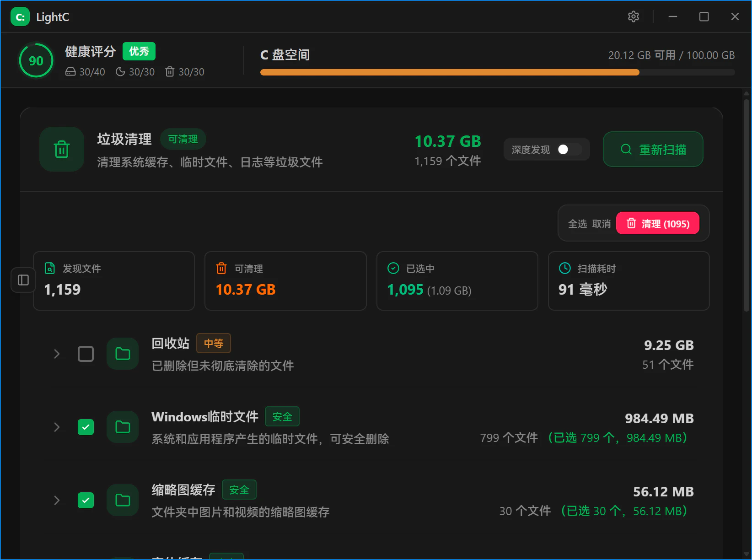752x560 pixels.
Task: Expand the Windows临时文件 category
Action: [57, 427]
